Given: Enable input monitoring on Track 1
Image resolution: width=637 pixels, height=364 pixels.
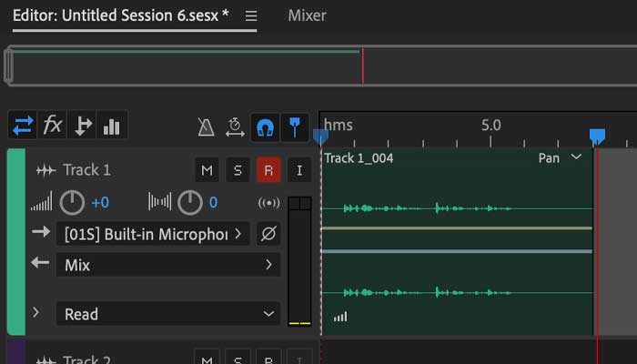Looking at the screenshot, I should [x=299, y=170].
